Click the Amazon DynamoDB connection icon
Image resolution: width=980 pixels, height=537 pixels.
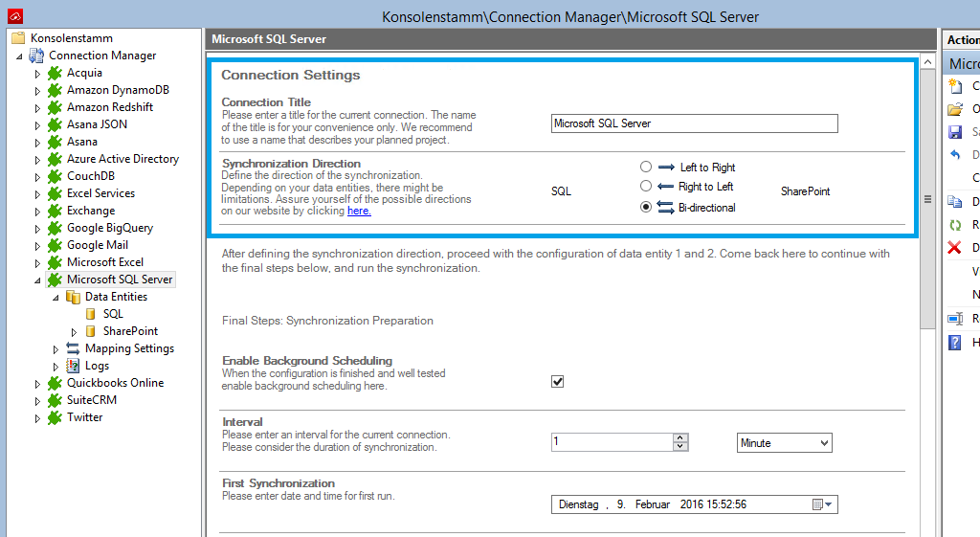55,90
